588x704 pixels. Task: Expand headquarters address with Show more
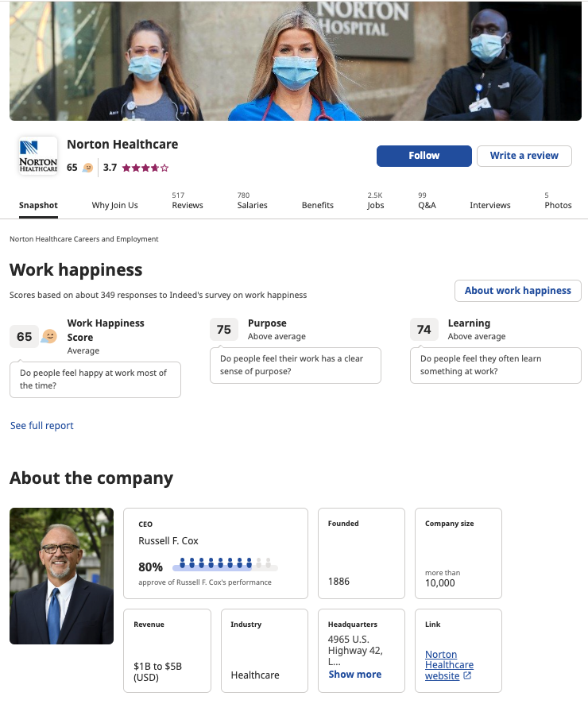(x=354, y=675)
